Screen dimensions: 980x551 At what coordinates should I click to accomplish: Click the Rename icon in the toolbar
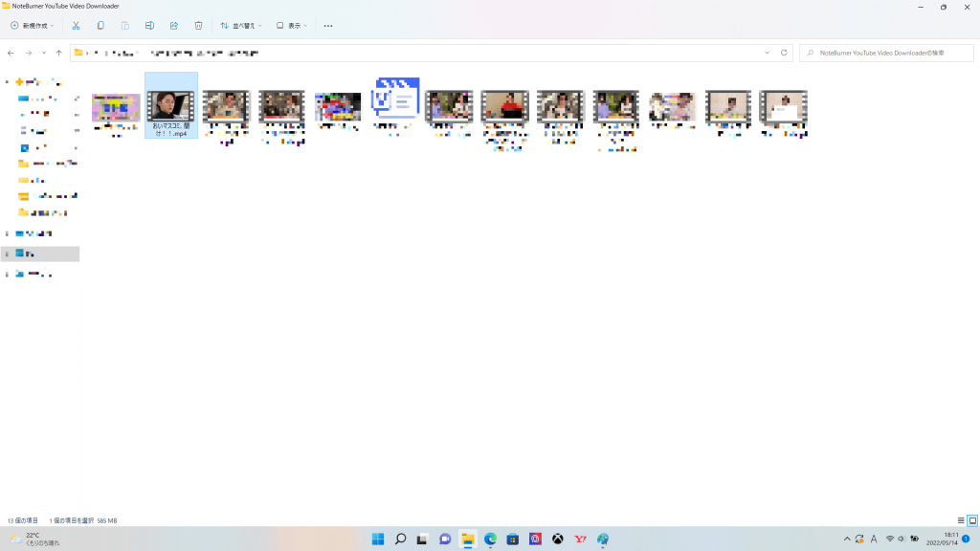(x=149, y=26)
